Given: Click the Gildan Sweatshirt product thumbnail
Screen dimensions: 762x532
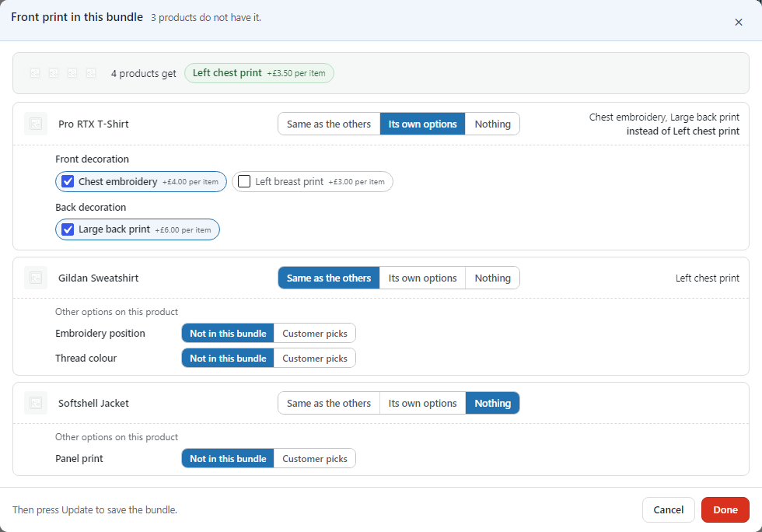Looking at the screenshot, I should click(x=36, y=278).
